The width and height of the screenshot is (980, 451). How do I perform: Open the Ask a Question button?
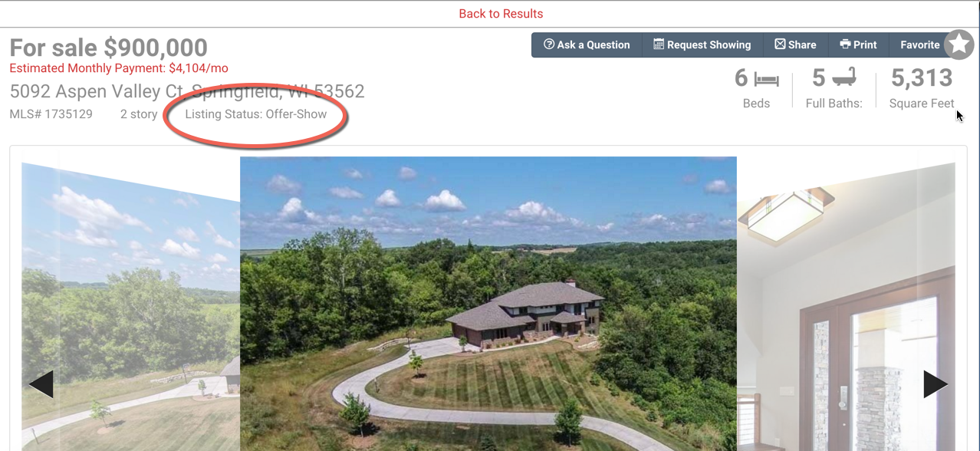pyautogui.click(x=587, y=44)
